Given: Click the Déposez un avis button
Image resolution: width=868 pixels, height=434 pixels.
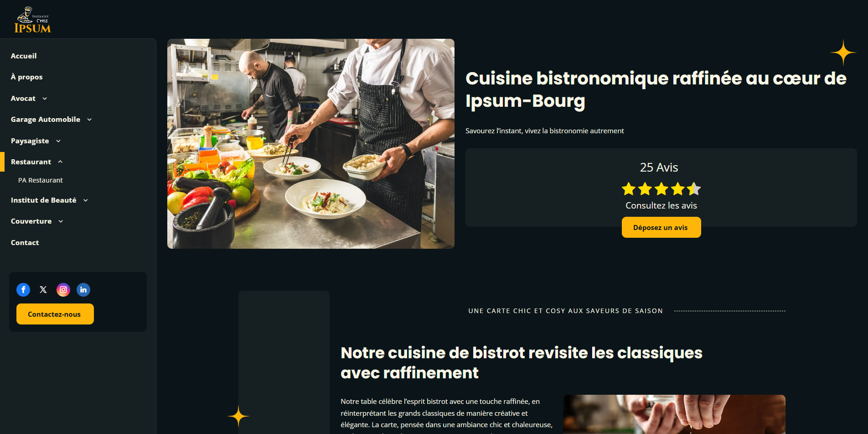Looking at the screenshot, I should tap(661, 227).
